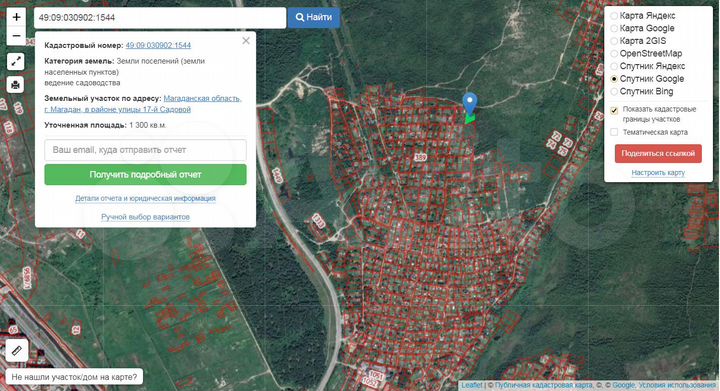Open Ручной выбор вариантов link
This screenshot has width=720, height=391.
click(x=145, y=217)
